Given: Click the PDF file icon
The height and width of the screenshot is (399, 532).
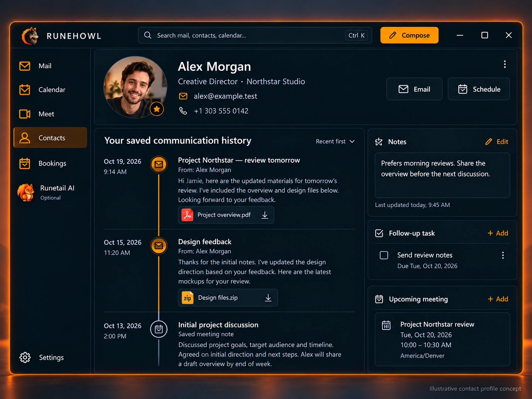Looking at the screenshot, I should click(x=187, y=215).
